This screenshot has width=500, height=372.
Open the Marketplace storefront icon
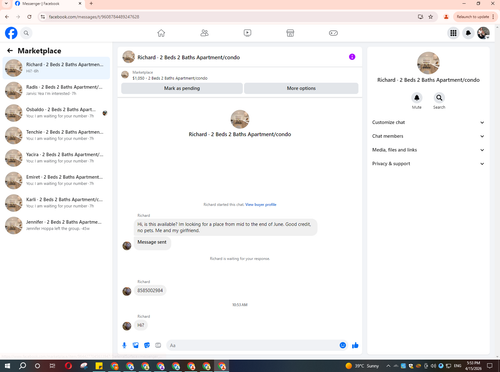(290, 33)
